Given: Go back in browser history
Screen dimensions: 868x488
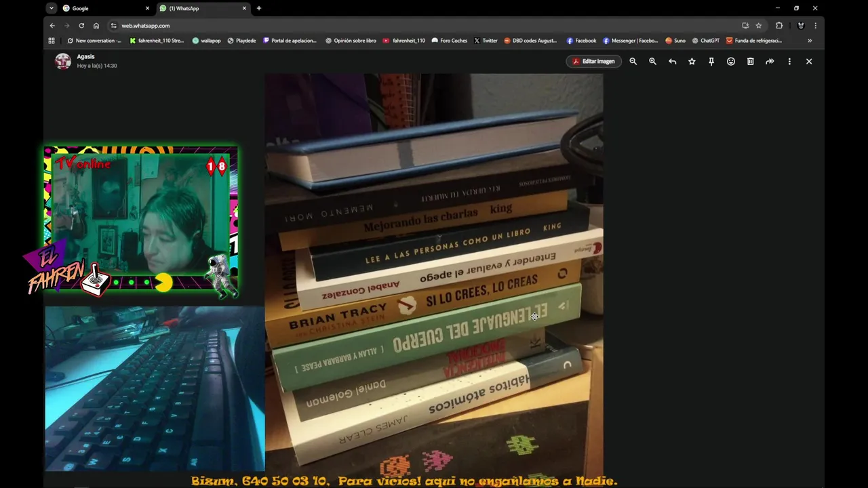Looking at the screenshot, I should click(x=52, y=26).
